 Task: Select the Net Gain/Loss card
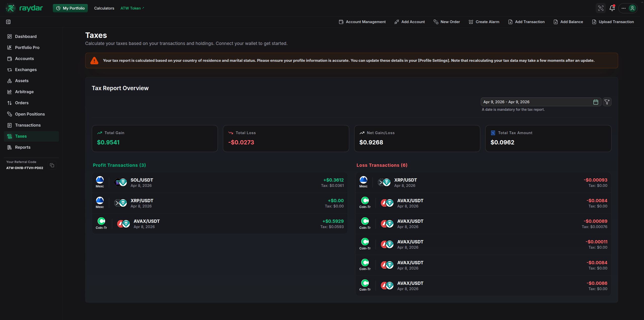click(417, 138)
